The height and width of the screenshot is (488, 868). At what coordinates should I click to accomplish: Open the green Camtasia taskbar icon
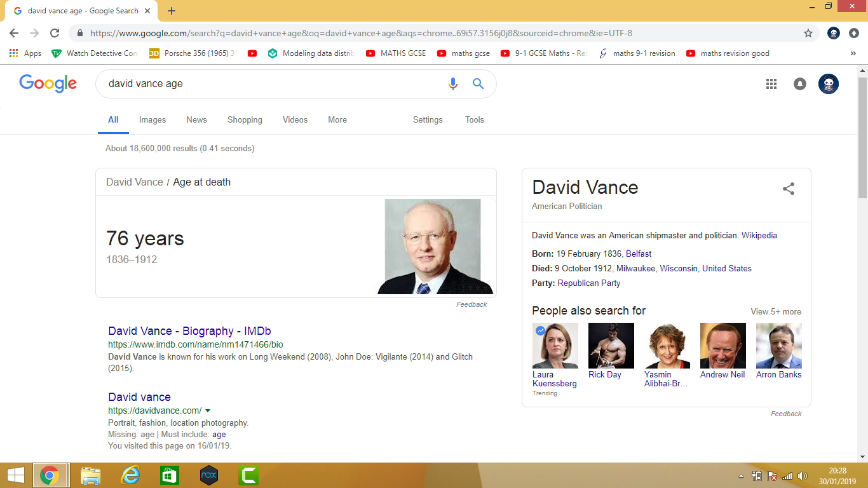pos(248,475)
